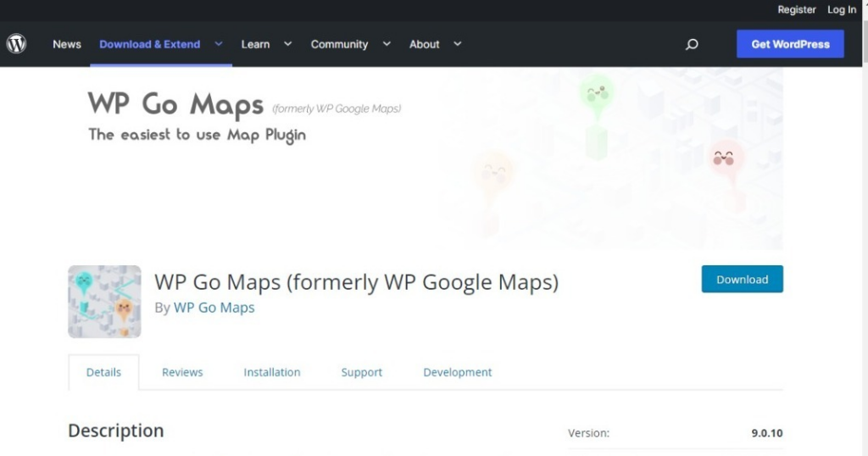Expand the Learn dropdown chevron

click(288, 44)
